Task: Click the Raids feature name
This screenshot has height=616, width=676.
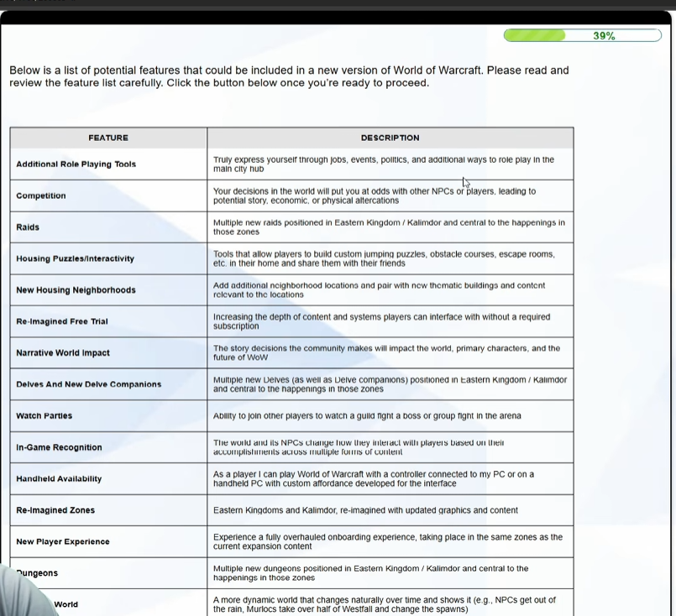Action: coord(28,227)
